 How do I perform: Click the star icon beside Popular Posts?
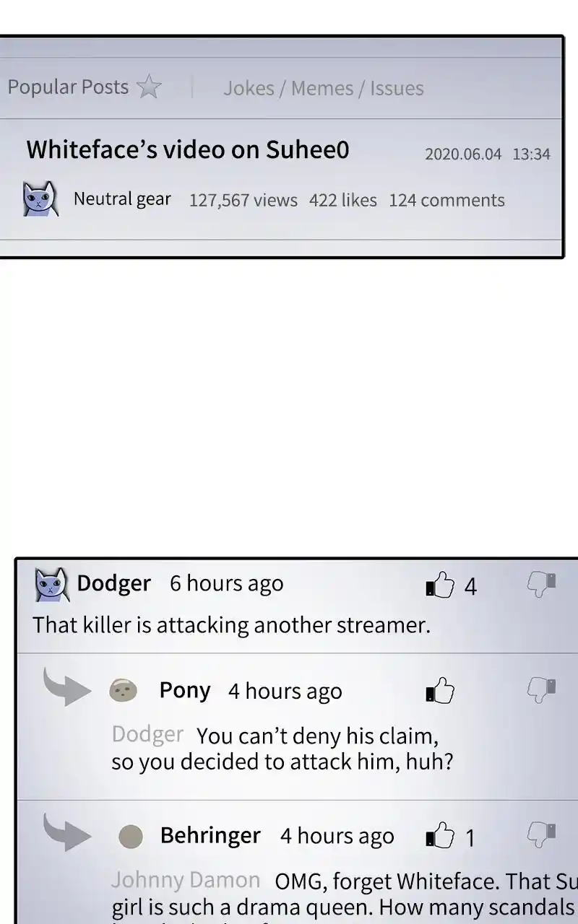[x=150, y=87]
